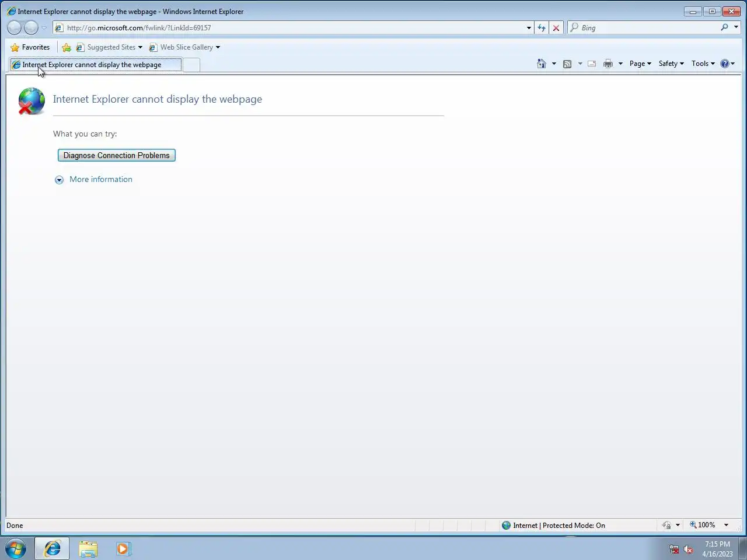The image size is (747, 560).
Task: Click the More information expander arrow icon
Action: (x=59, y=180)
